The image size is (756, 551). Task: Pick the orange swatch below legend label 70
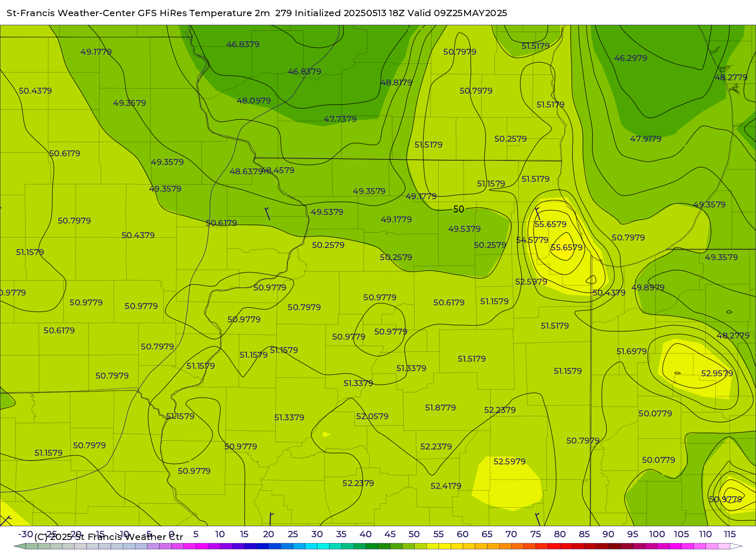coord(518,546)
